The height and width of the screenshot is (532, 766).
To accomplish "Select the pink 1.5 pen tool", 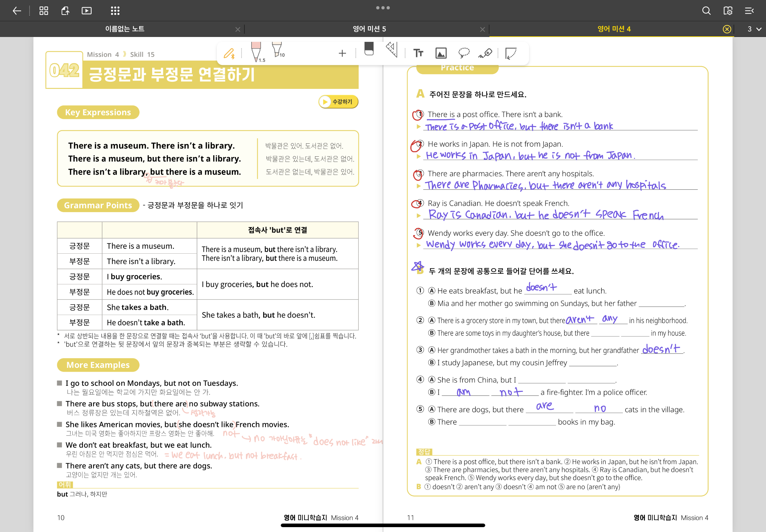I will [256, 52].
